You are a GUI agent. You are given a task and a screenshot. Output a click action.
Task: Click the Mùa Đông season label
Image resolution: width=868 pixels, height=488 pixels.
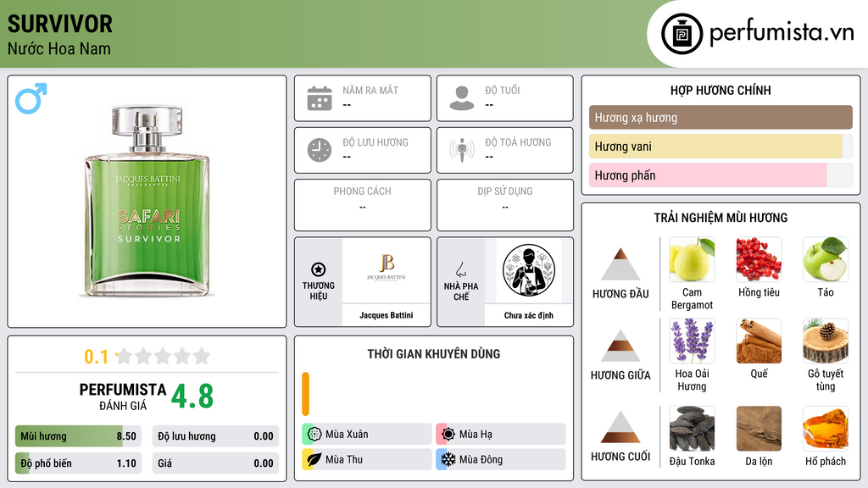[x=481, y=459]
